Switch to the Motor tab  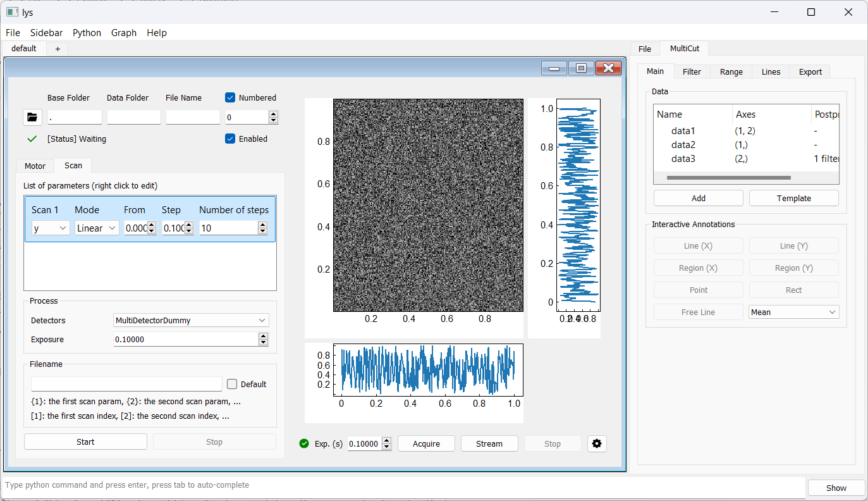click(35, 166)
